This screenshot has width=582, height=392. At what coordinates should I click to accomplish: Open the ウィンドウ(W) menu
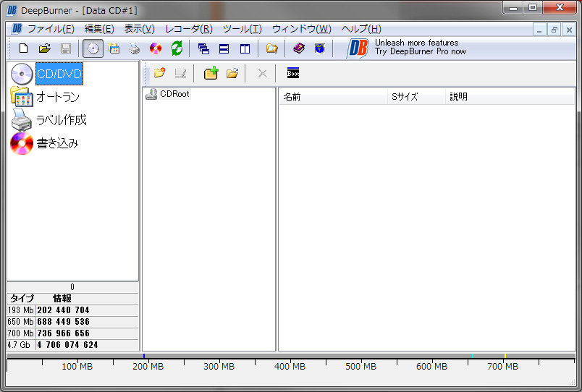[302, 29]
